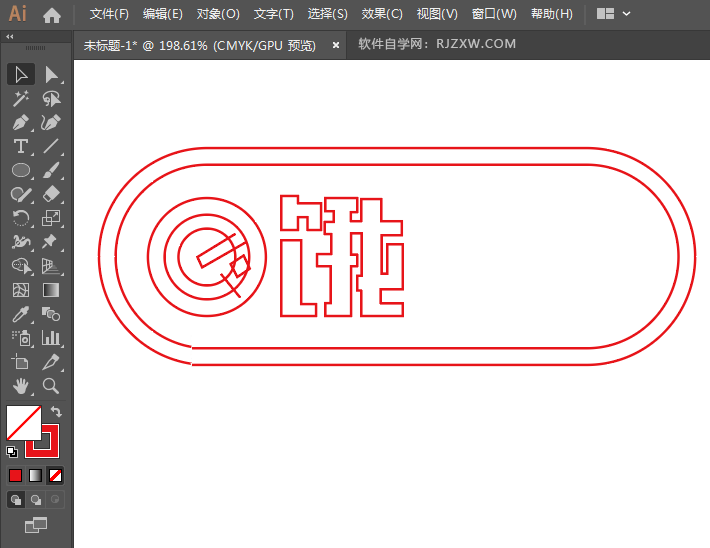Apply solid Color mode button
Viewport: 710px width, 548px height.
click(15, 476)
